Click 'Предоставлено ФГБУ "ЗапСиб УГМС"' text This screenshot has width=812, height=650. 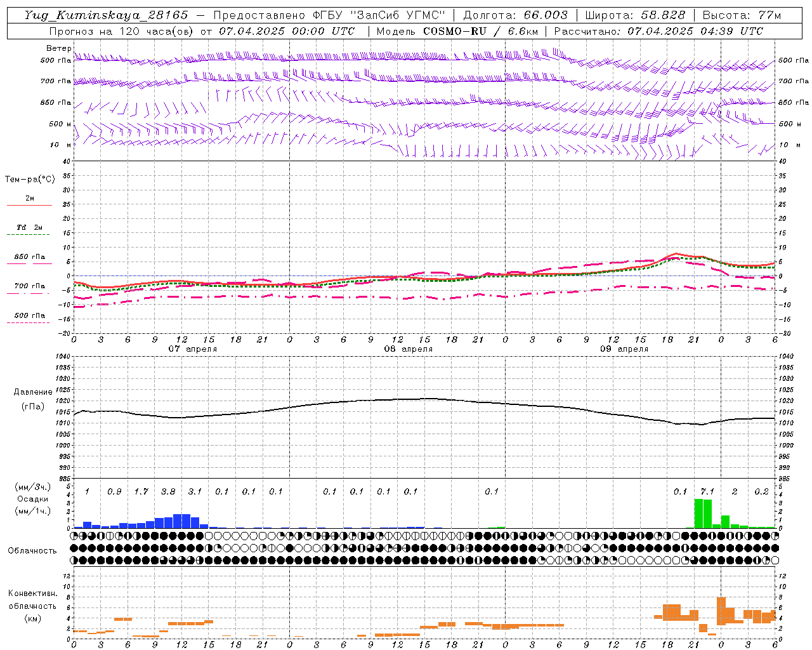click(329, 15)
